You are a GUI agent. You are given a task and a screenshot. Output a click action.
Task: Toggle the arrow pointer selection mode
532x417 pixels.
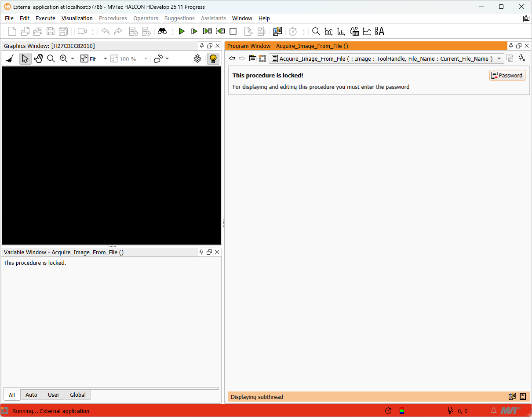tap(25, 59)
